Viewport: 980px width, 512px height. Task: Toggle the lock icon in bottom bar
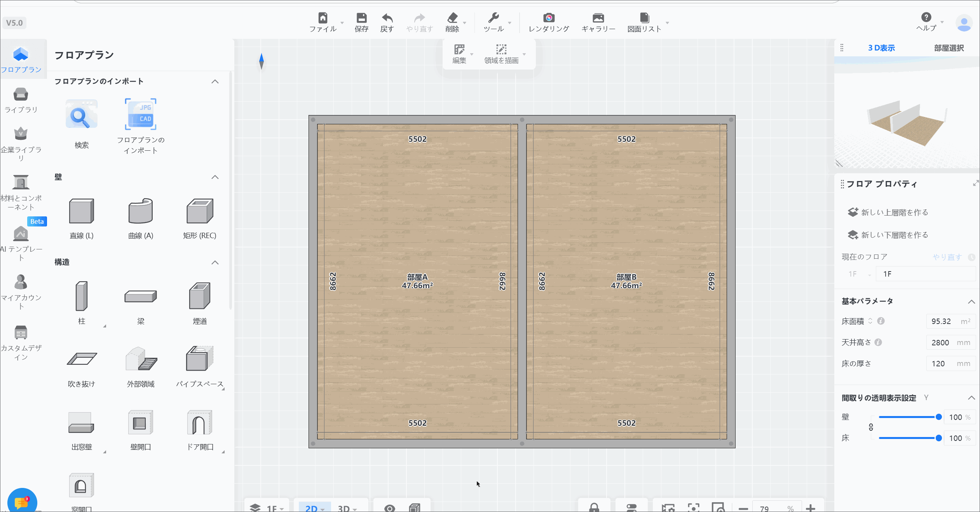click(x=594, y=507)
